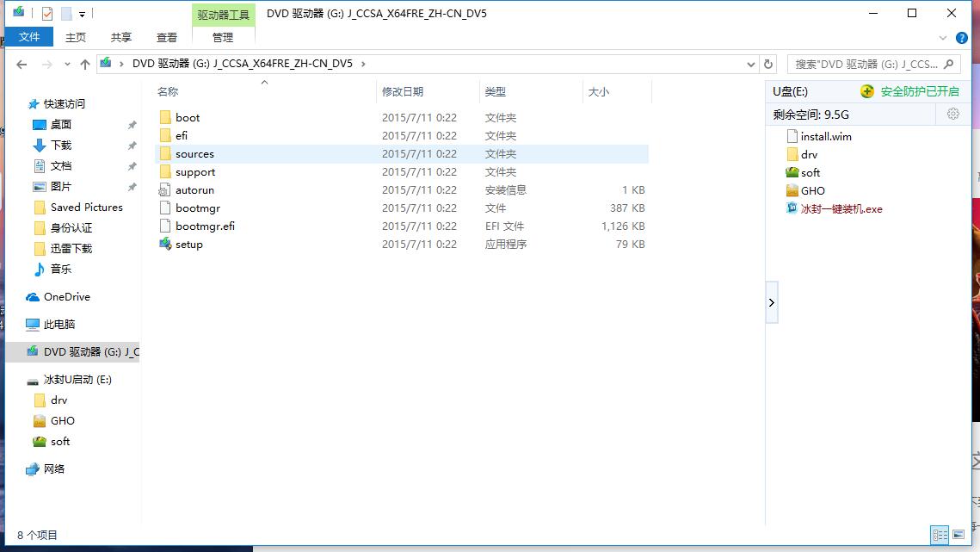Open the GHO folder in the side panel

pos(63,420)
